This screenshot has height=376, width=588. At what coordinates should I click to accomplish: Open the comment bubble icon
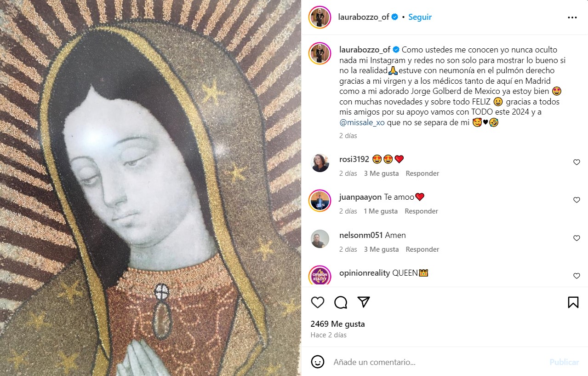(x=341, y=302)
